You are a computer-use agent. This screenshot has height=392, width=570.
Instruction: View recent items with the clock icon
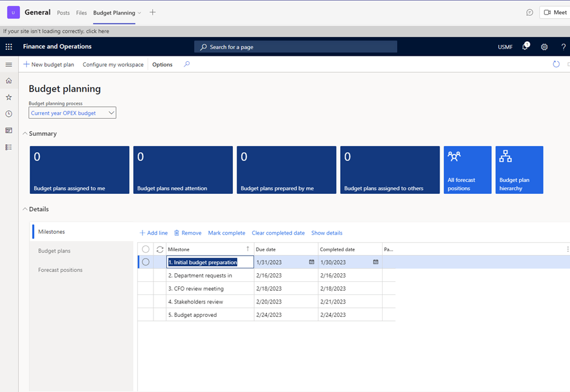point(8,113)
